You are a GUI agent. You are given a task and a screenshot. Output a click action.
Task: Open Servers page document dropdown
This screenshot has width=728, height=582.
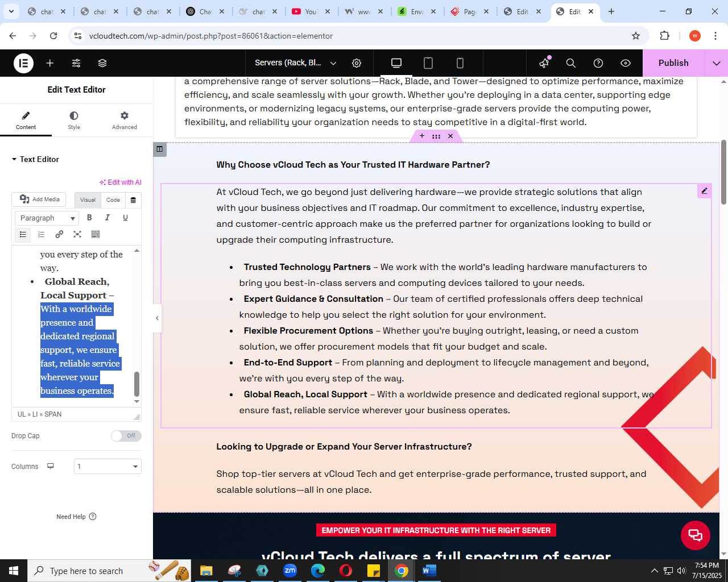coord(296,63)
